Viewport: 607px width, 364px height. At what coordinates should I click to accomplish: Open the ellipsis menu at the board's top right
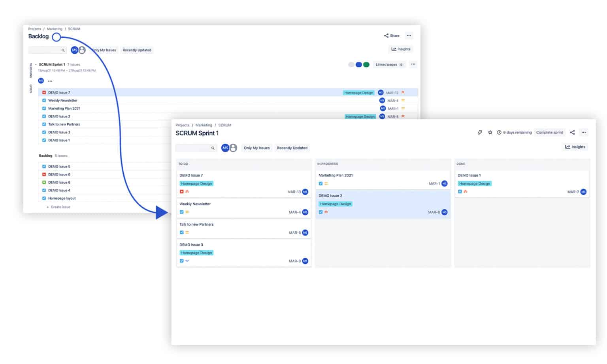[x=584, y=132]
